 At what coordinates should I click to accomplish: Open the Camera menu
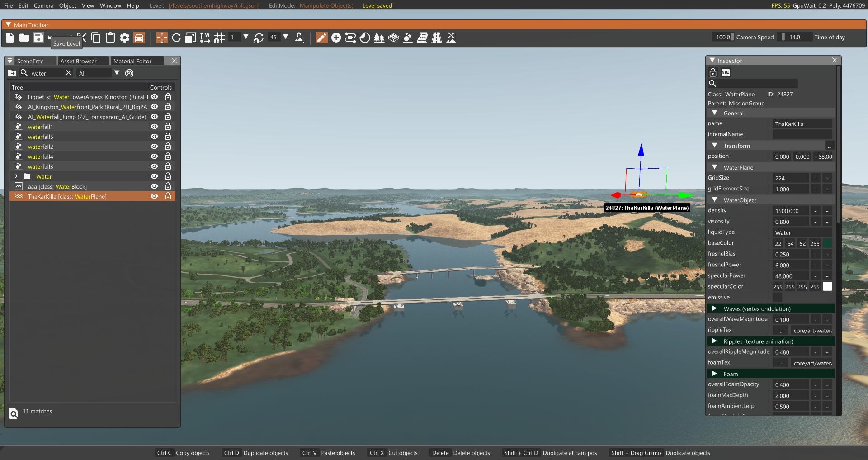pyautogui.click(x=43, y=5)
